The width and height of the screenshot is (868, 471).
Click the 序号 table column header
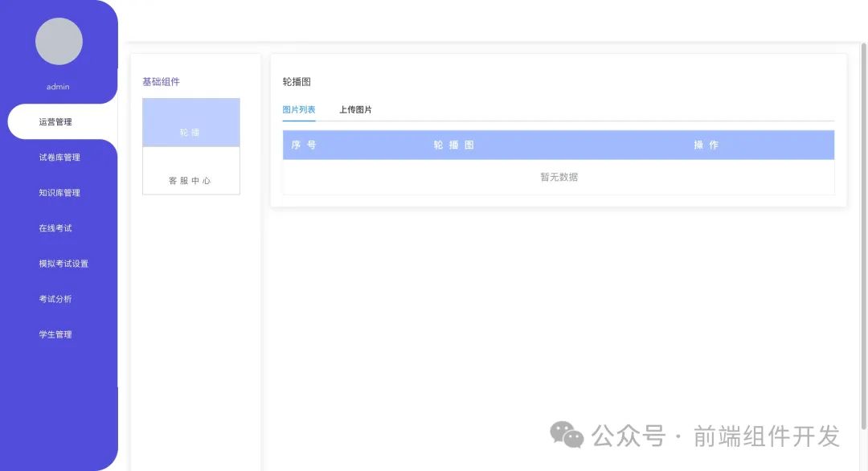click(303, 145)
